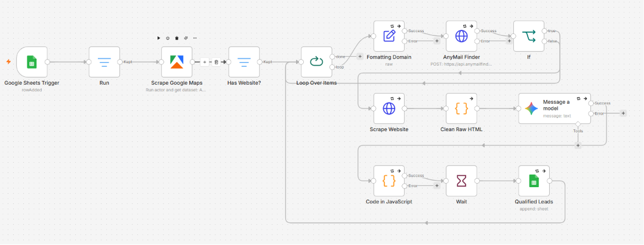Add a node on the Scrape Google Maps connection
This screenshot has width=644, height=245.
[205, 62]
